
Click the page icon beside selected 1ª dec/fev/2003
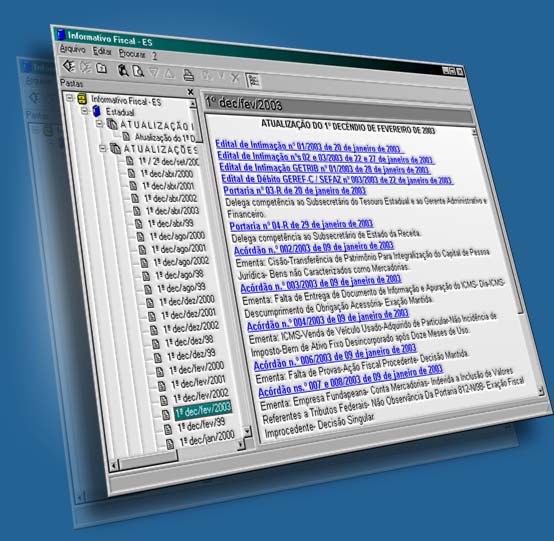(x=166, y=414)
